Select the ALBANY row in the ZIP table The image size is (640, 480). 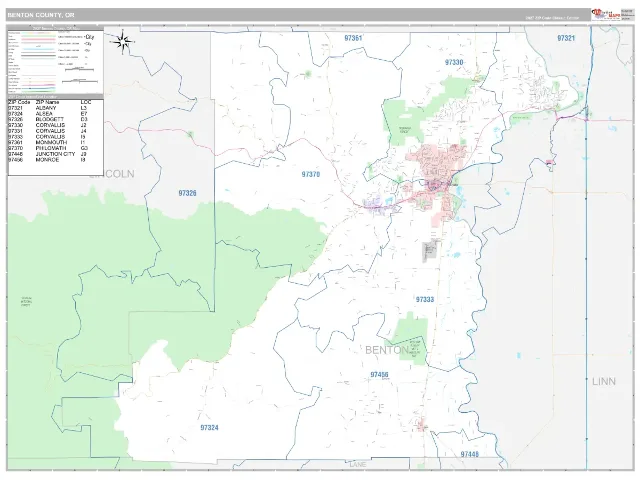(48, 108)
